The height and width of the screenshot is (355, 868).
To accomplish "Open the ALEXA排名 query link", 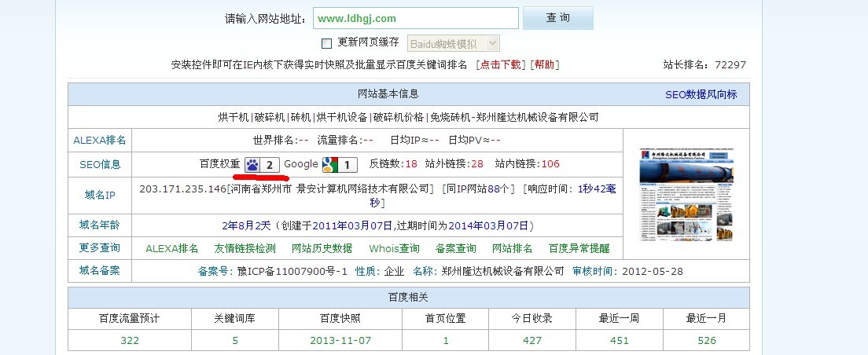I will click(171, 249).
